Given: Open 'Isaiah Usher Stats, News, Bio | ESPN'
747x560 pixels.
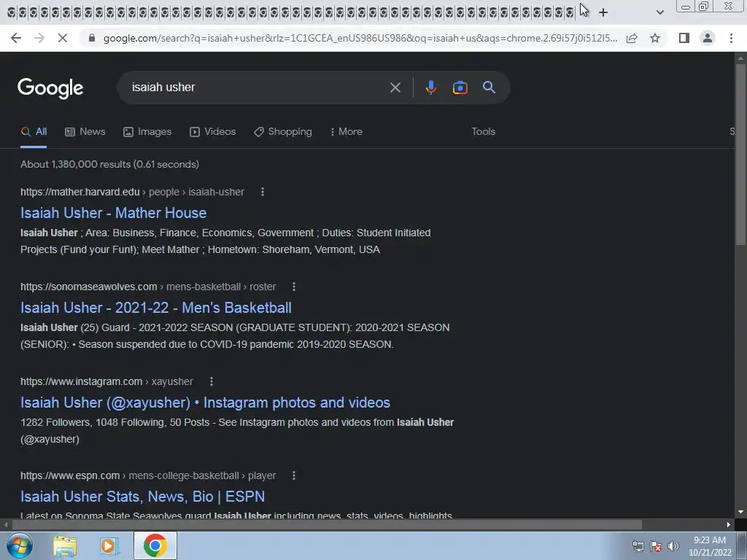Looking at the screenshot, I should pyautogui.click(x=142, y=496).
